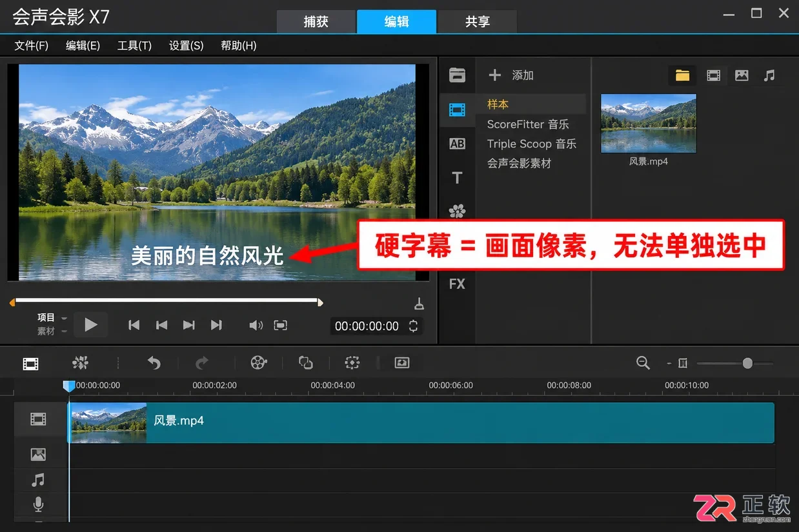Click the 00:00:08:00 mark on the ruler
The width and height of the screenshot is (799, 532).
[x=569, y=385]
